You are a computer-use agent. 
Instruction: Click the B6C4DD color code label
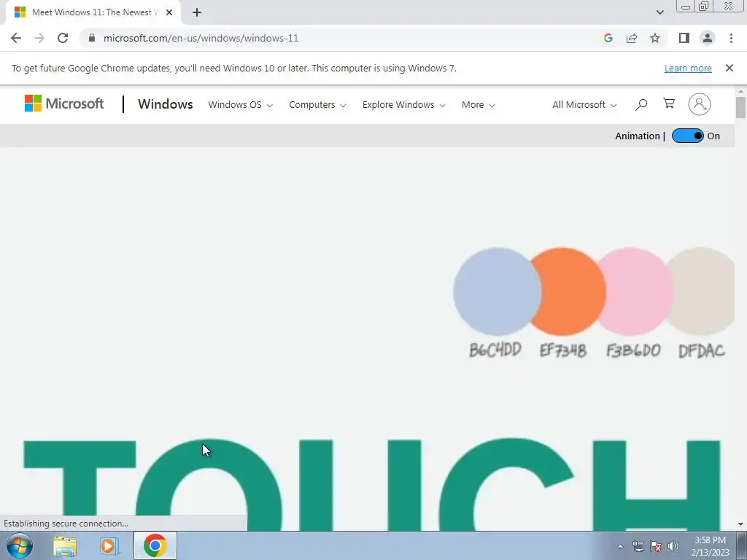495,350
